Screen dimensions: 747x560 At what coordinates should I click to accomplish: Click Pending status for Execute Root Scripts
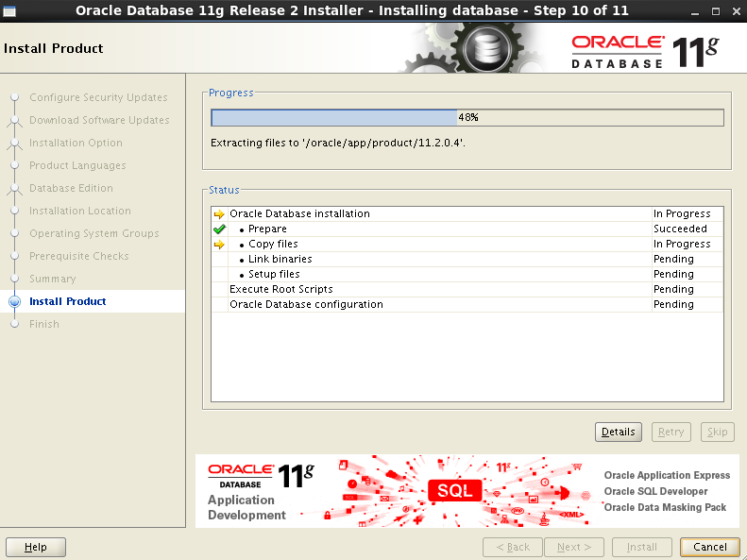[673, 290]
